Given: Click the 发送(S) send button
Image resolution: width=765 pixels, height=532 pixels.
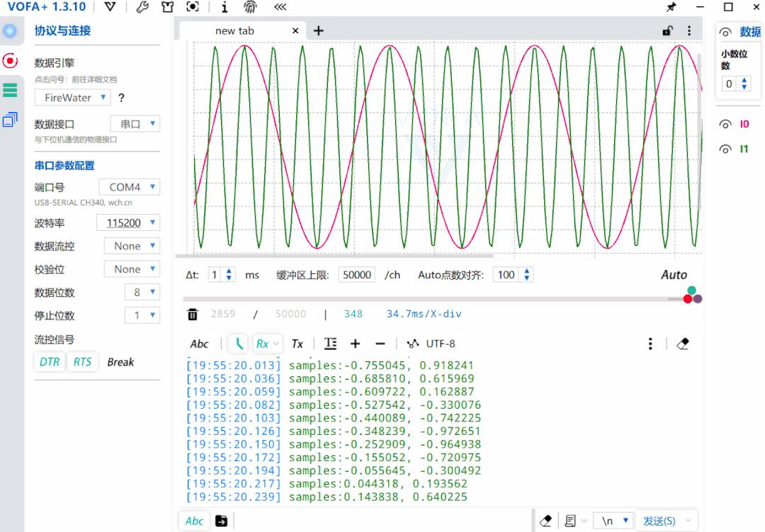Looking at the screenshot, I should coord(659,521).
